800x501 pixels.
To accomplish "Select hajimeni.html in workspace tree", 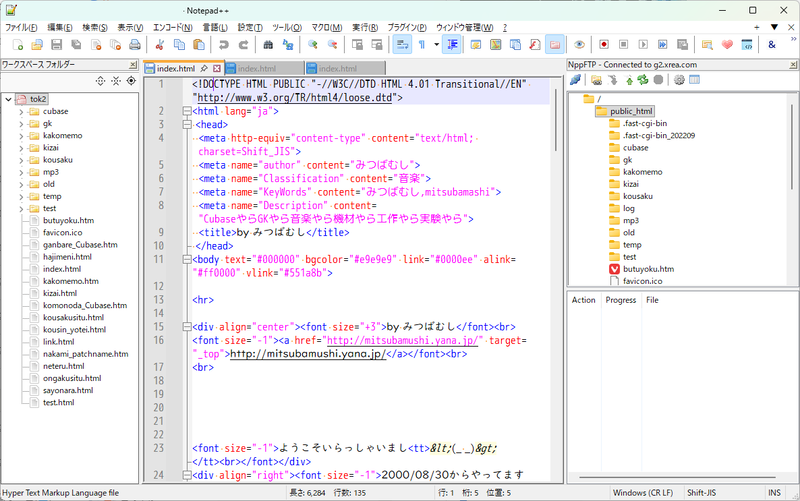I will pos(67,257).
